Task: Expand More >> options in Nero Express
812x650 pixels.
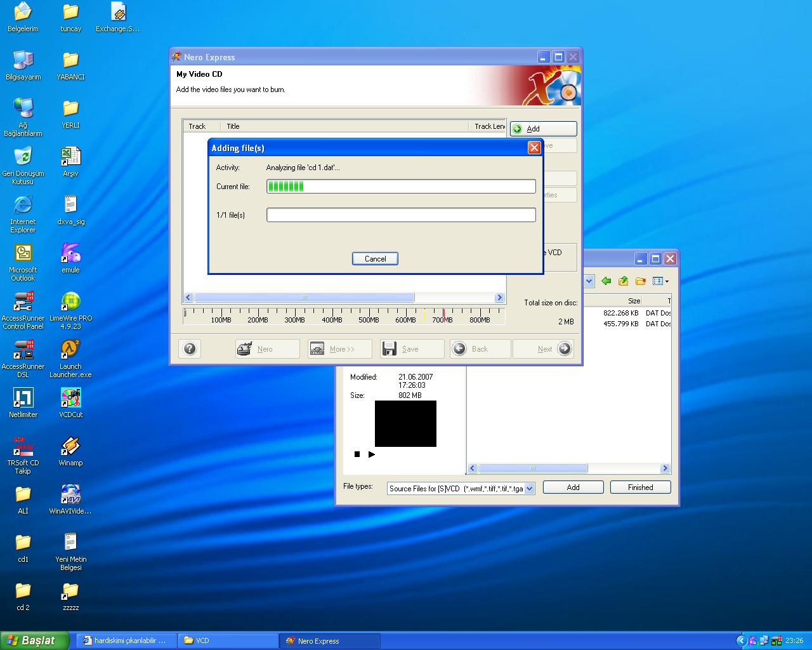Action: click(x=339, y=348)
